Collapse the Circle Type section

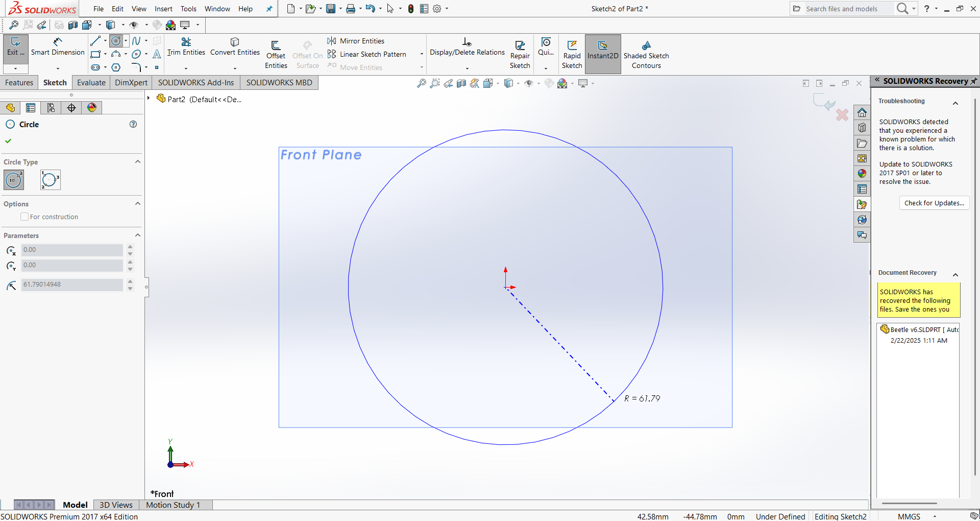[x=137, y=161]
